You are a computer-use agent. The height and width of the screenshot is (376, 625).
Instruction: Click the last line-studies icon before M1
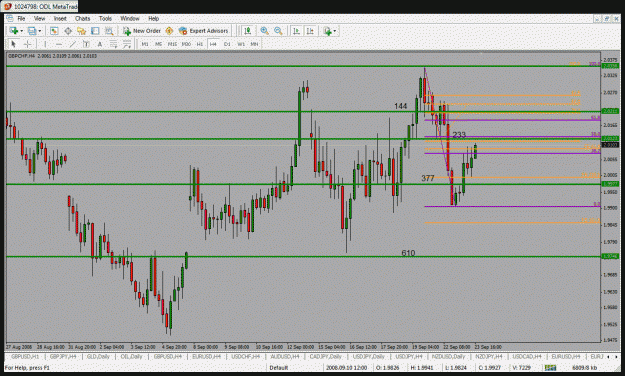point(127,44)
